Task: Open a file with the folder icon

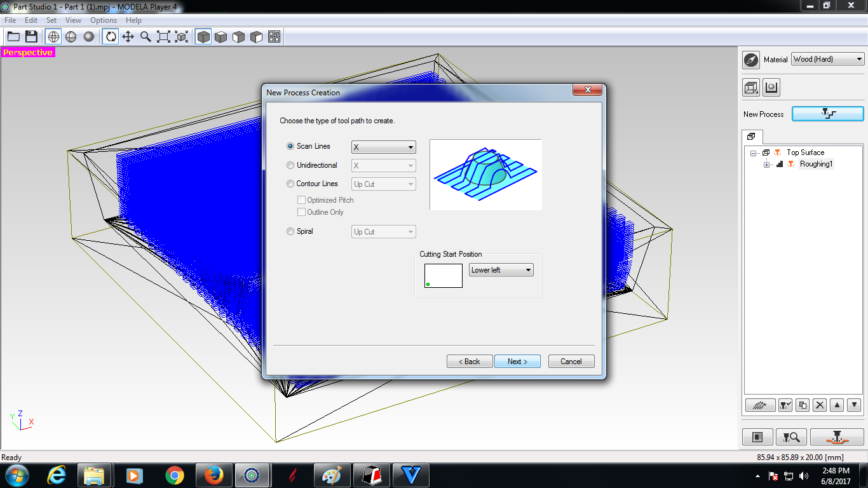Action: pyautogui.click(x=13, y=37)
